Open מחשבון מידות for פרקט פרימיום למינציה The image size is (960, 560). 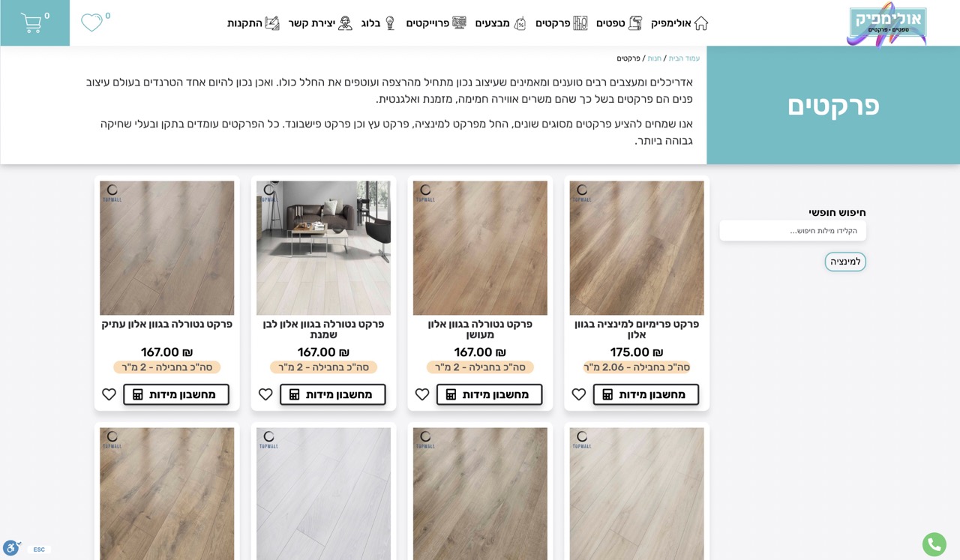(x=646, y=394)
